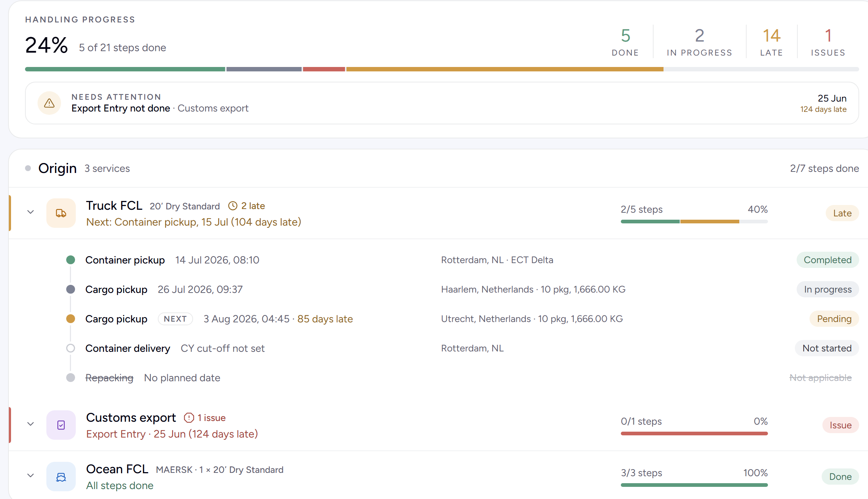Click the 1 Issues counter
The image size is (868, 499).
tap(828, 42)
